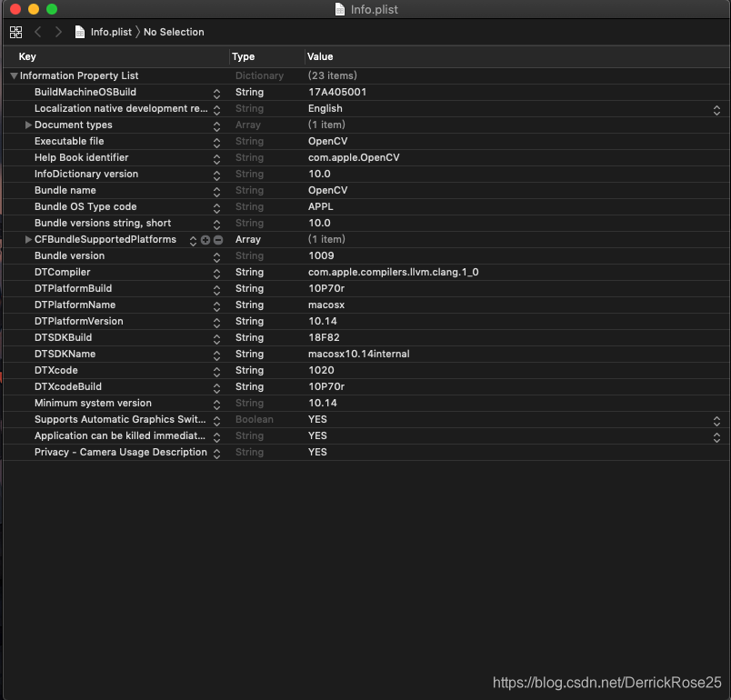Open key stepper for Localization native development

[x=216, y=110]
